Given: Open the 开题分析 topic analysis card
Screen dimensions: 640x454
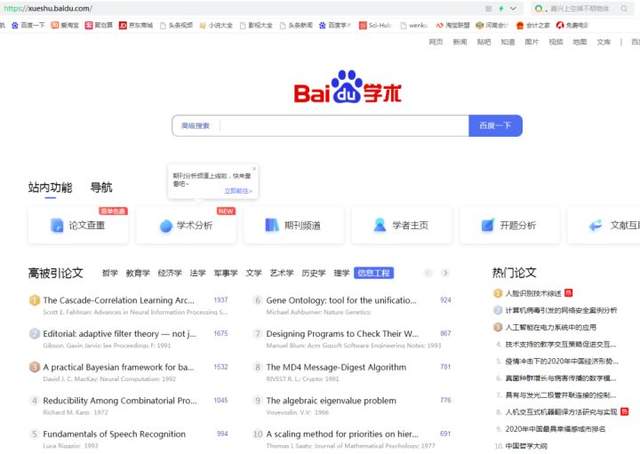Looking at the screenshot, I should (x=509, y=225).
